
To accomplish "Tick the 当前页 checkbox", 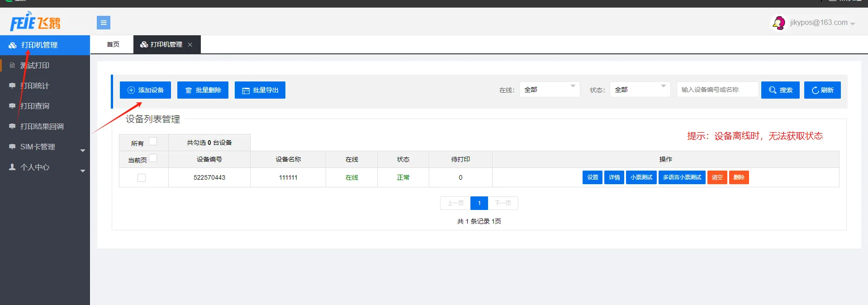I will tap(153, 158).
